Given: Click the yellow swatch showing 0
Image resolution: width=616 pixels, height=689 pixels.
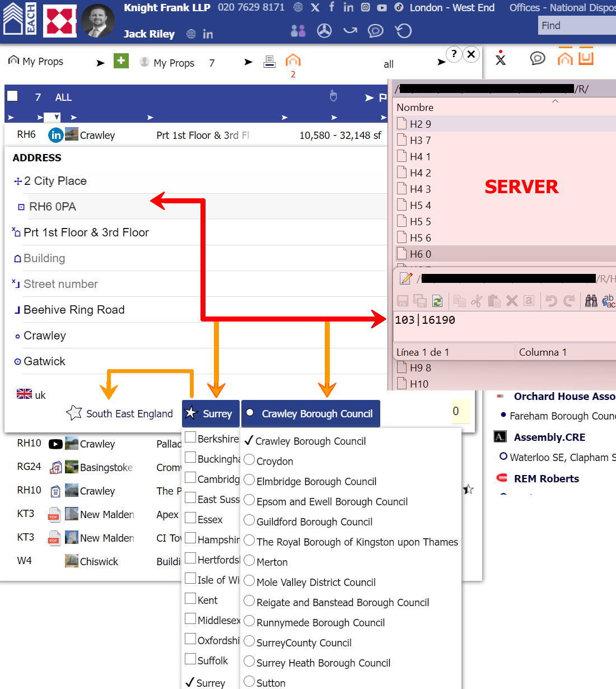Looking at the screenshot, I should click(x=461, y=411).
